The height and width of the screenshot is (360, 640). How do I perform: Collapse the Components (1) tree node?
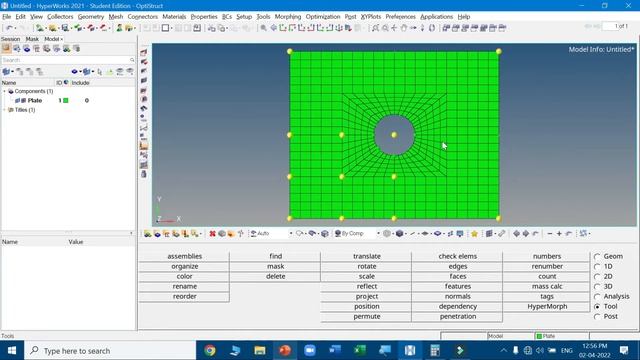(4, 91)
